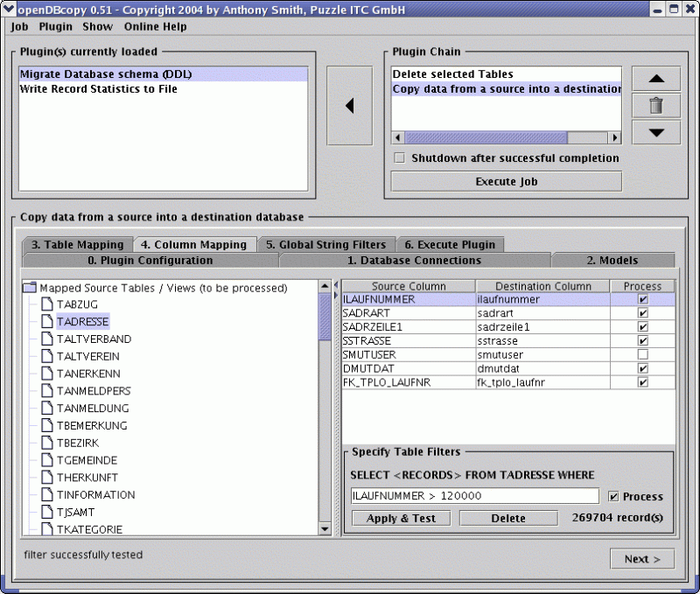Move selected plugin down with the down arrow icon
The width and height of the screenshot is (700, 594).
655,133
